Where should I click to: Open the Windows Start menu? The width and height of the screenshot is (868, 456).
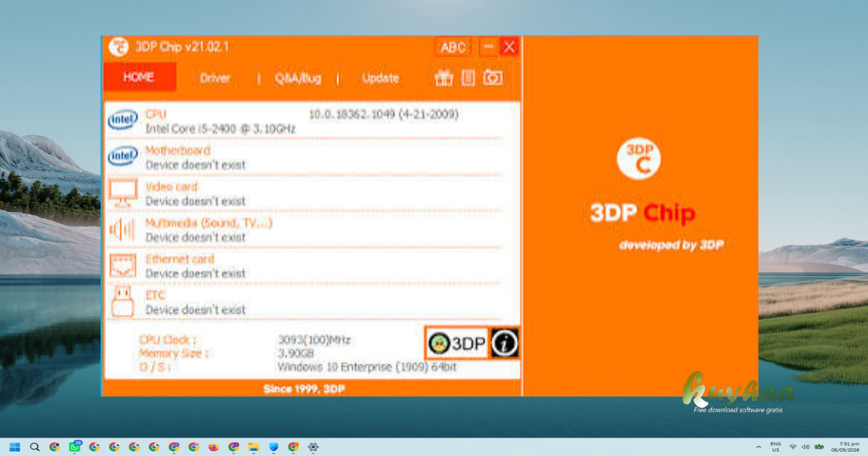tap(15, 448)
